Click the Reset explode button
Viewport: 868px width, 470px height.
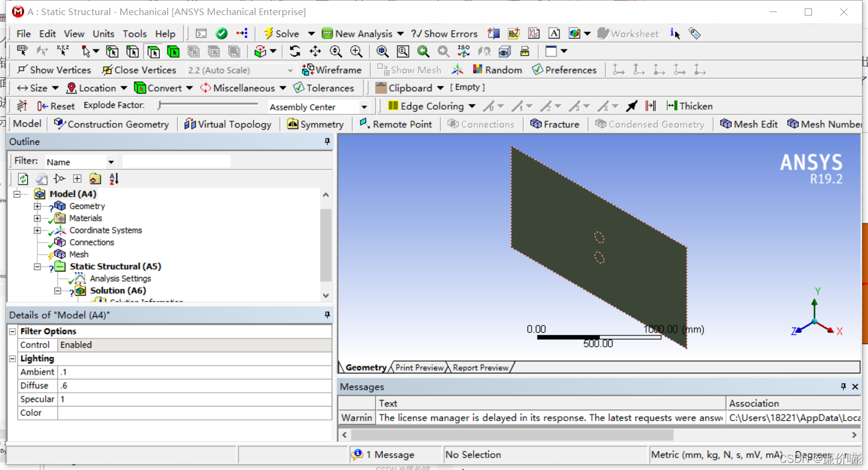[56, 106]
